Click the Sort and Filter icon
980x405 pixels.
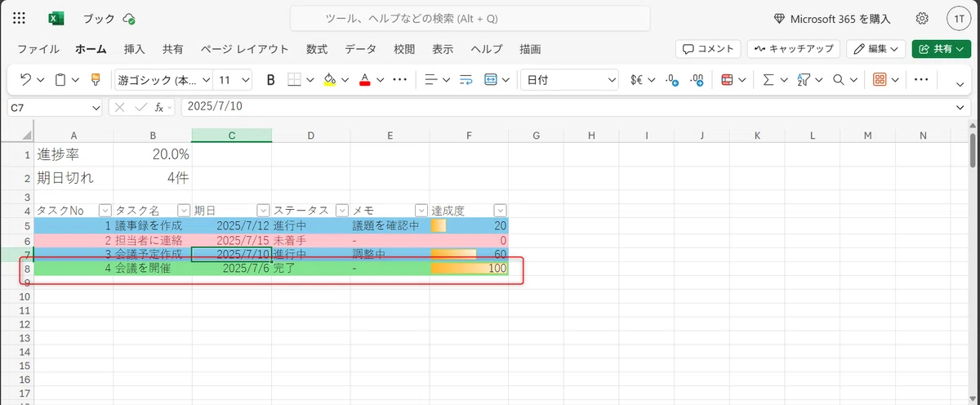click(x=803, y=80)
